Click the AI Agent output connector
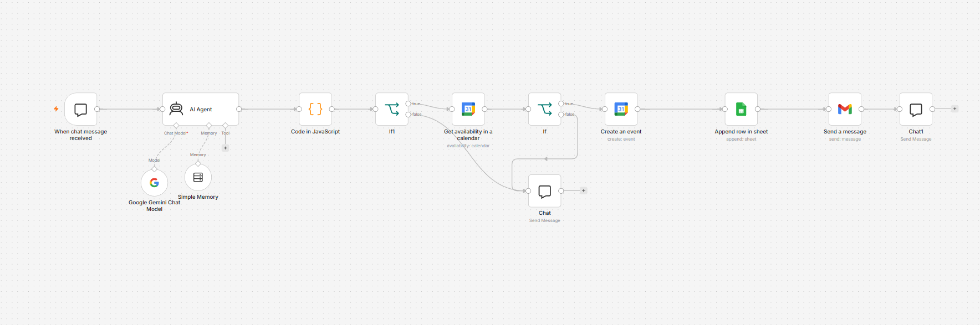 click(x=239, y=109)
